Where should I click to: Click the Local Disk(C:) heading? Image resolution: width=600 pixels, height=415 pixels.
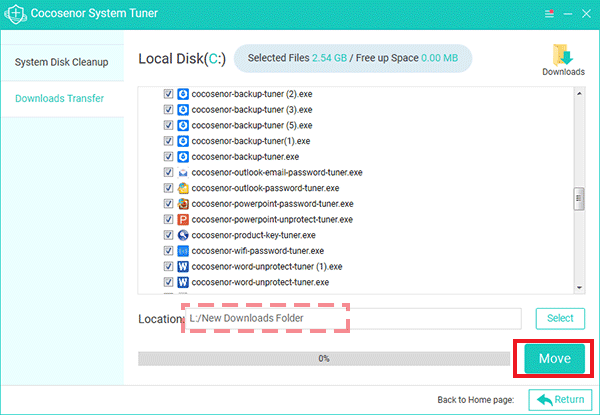182,59
